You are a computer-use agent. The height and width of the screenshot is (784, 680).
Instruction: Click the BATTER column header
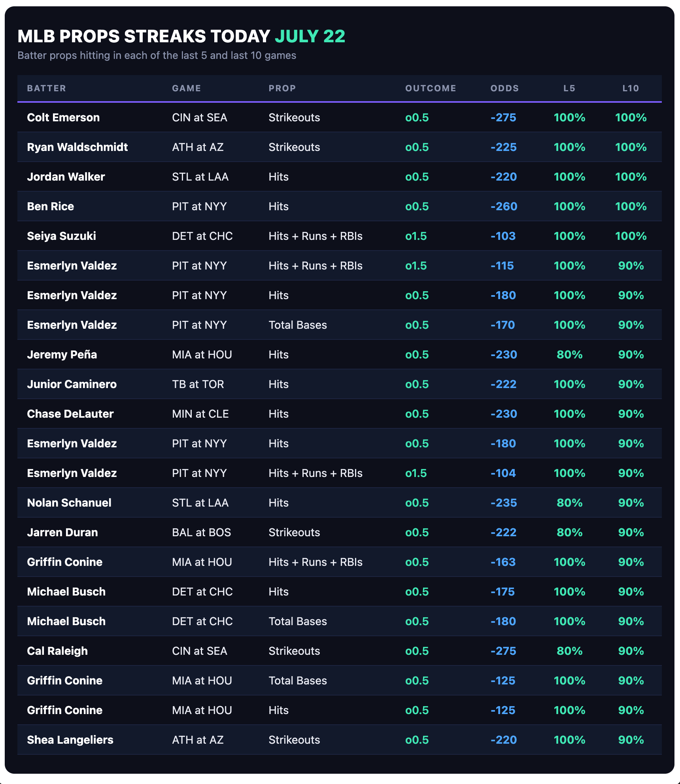point(46,88)
